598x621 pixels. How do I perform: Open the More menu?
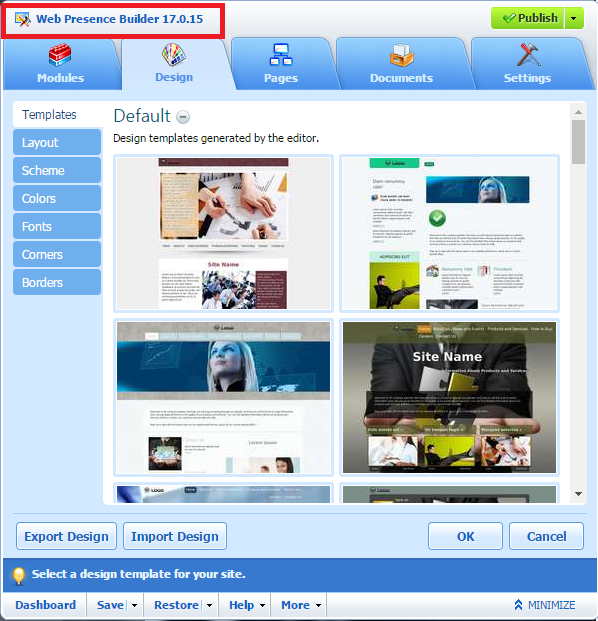coord(301,605)
